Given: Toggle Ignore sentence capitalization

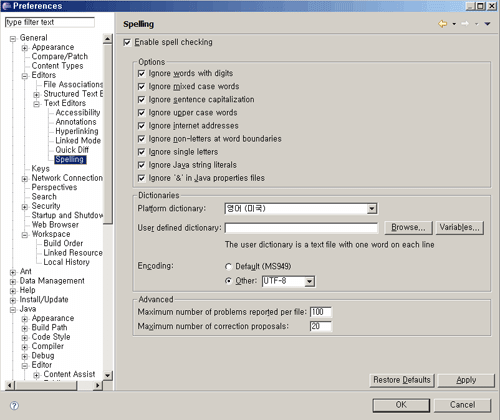Looking at the screenshot, I should [141, 100].
